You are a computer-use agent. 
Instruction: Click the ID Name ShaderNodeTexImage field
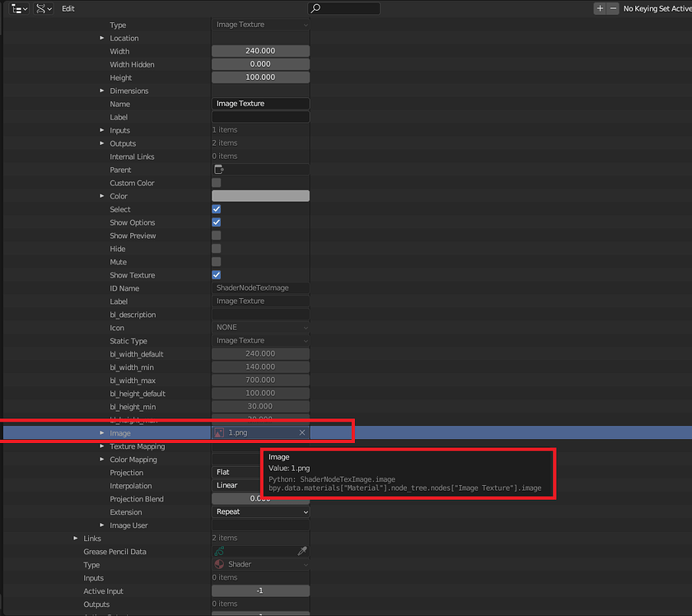click(x=260, y=288)
